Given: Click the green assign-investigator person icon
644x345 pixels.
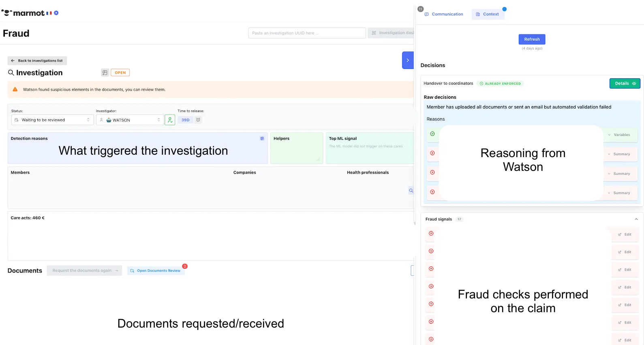Looking at the screenshot, I should point(170,120).
